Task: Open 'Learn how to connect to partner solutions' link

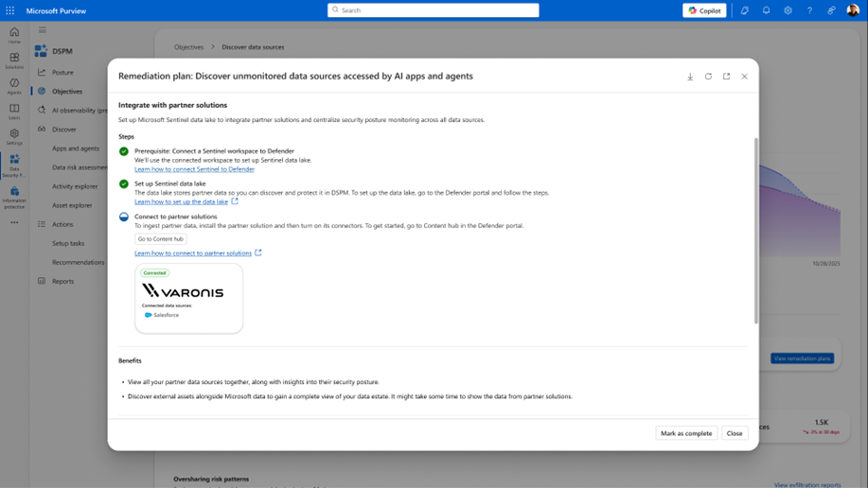Action: 193,253
